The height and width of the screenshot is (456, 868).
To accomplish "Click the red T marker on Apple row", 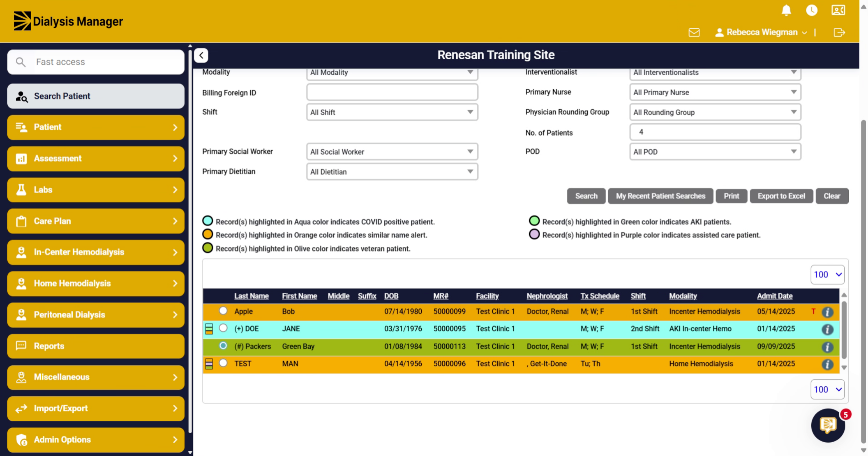I will pos(813,311).
